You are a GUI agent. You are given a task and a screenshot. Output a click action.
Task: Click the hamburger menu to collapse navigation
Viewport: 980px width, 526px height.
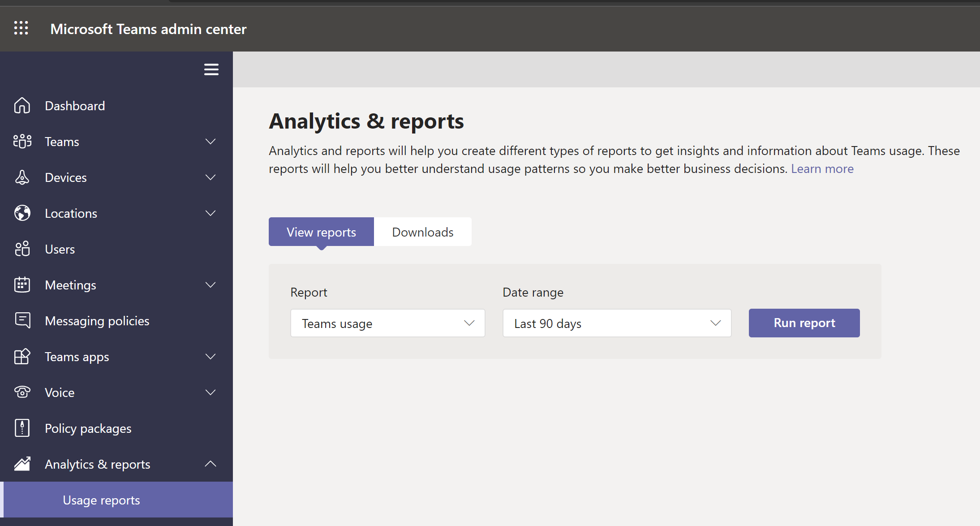coord(211,69)
